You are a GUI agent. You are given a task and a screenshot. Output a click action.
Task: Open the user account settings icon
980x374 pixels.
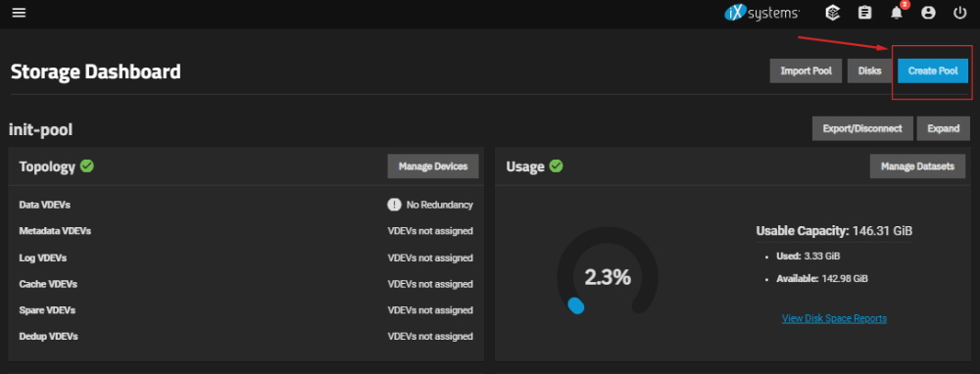point(929,13)
